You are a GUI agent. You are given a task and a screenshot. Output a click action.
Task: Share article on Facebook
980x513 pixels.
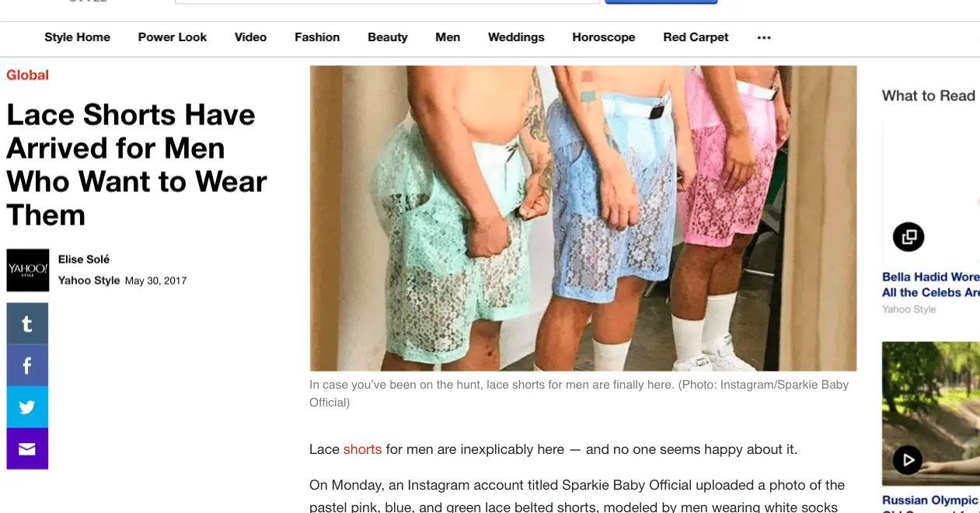[x=27, y=365]
